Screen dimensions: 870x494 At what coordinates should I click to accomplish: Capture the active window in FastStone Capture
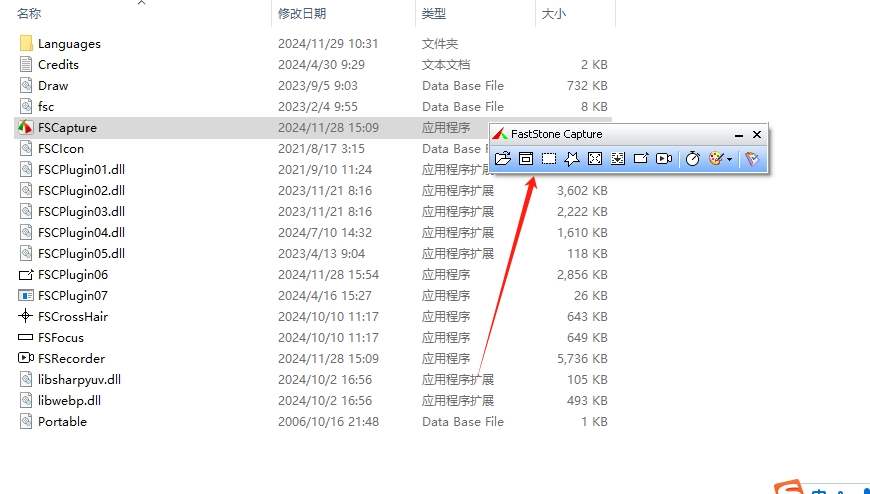coord(526,159)
